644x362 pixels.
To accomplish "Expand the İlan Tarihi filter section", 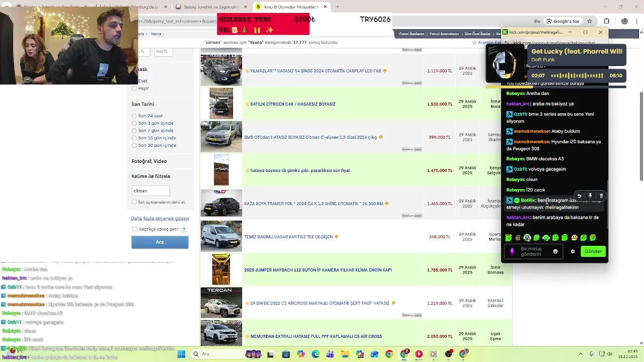I will pos(143,104).
